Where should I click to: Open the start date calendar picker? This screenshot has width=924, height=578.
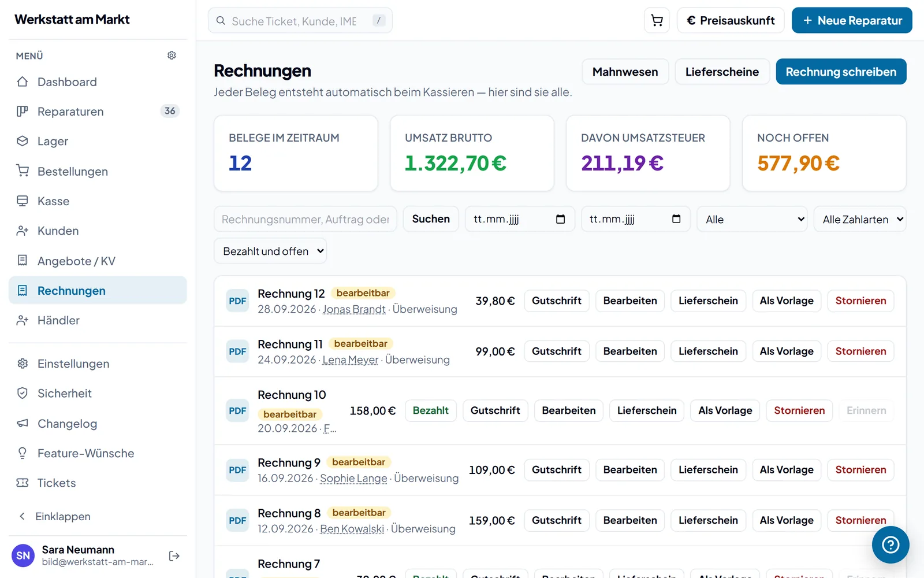pyautogui.click(x=560, y=219)
